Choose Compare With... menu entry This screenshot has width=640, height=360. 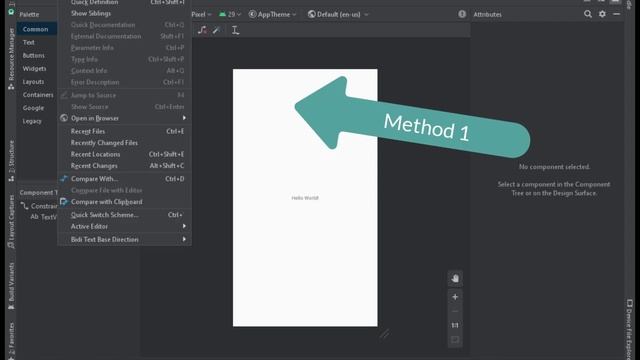[124, 179]
